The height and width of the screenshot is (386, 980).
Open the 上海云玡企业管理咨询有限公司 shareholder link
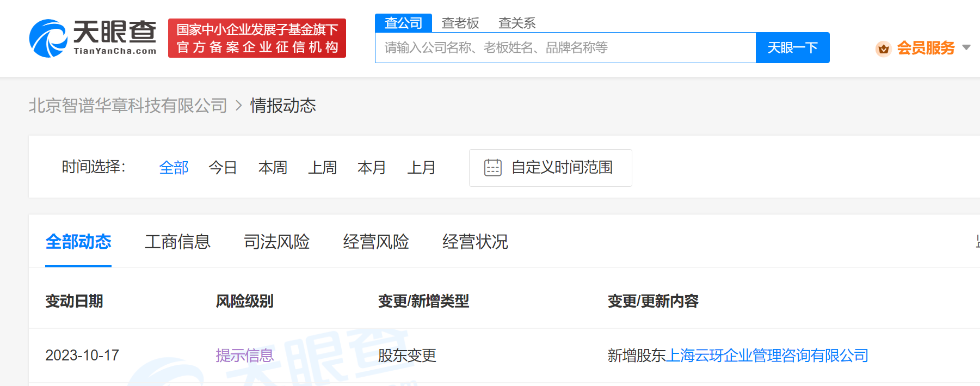click(767, 356)
